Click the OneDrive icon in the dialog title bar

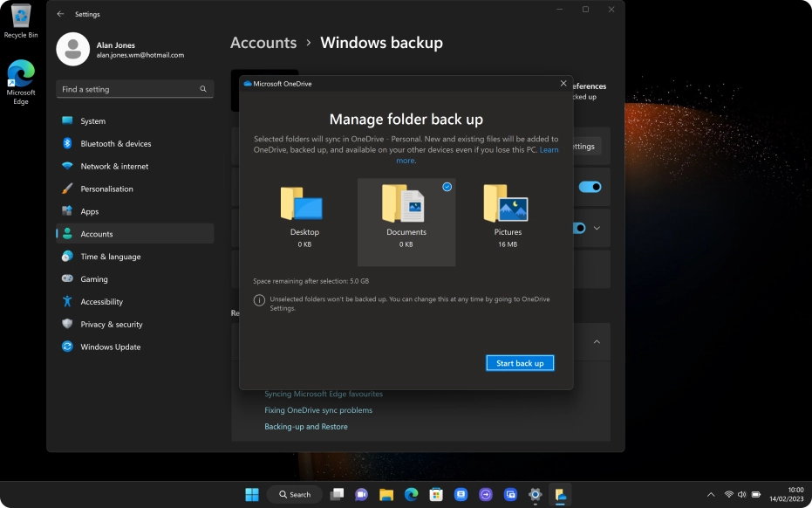[x=247, y=83]
